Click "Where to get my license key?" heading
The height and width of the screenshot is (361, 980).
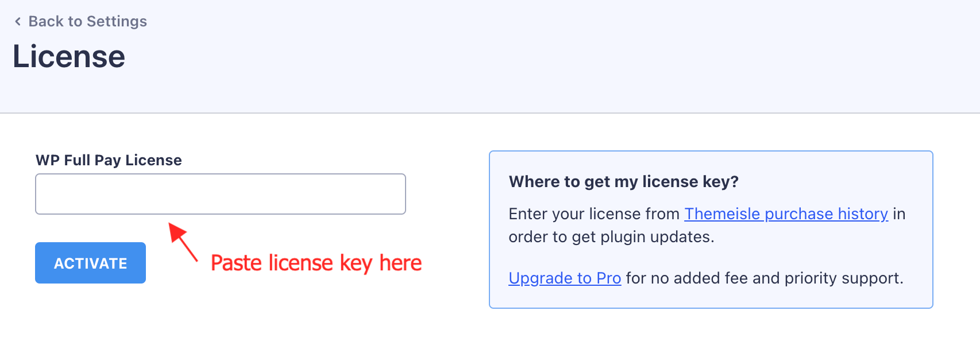click(623, 182)
